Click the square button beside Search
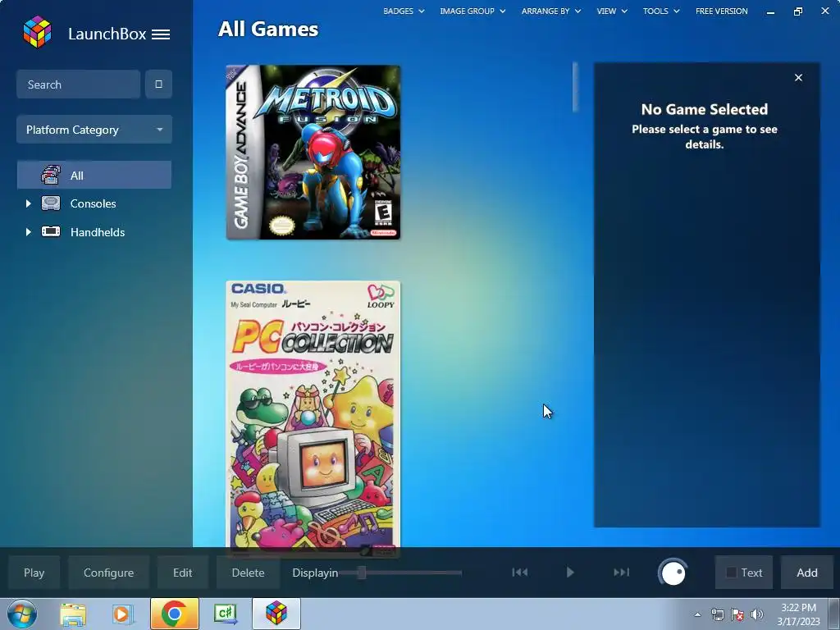 pyautogui.click(x=158, y=84)
